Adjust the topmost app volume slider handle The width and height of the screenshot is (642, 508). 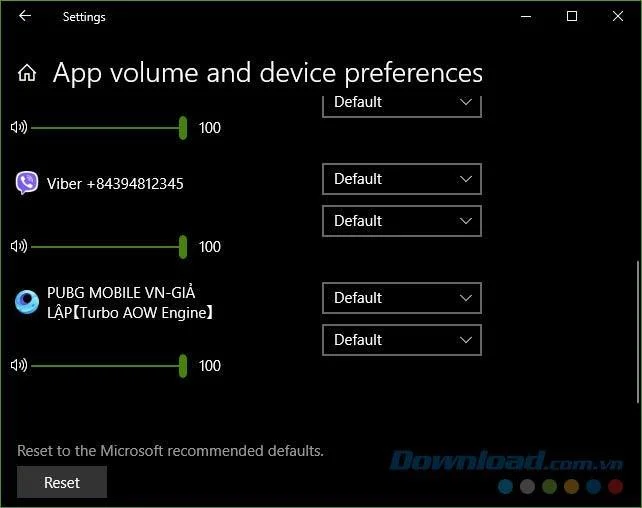click(x=183, y=128)
